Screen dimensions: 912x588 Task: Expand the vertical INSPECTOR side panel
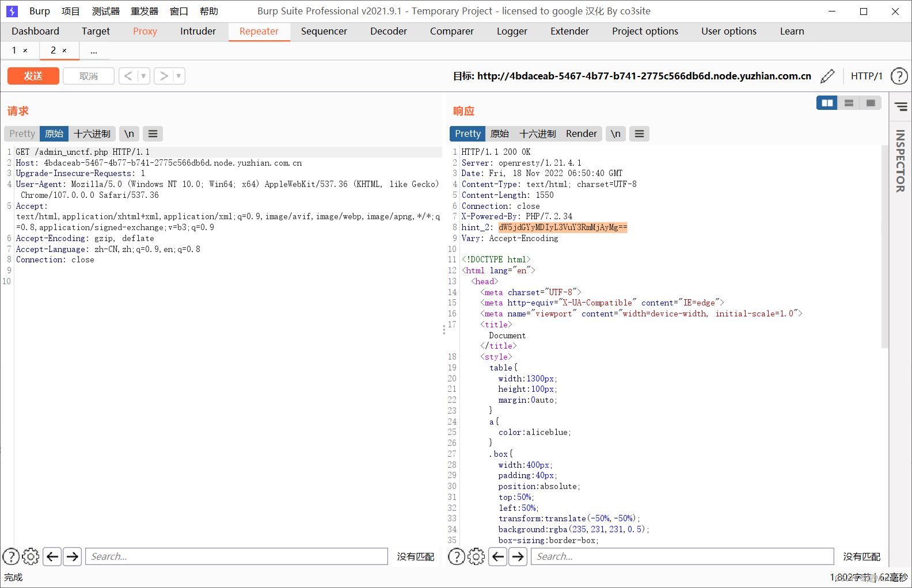click(x=900, y=161)
